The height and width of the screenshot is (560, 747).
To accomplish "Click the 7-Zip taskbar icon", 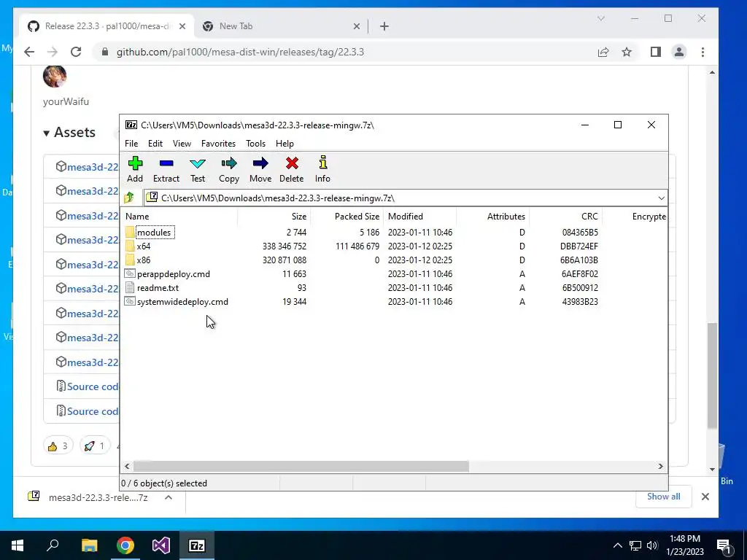I will pos(197,545).
